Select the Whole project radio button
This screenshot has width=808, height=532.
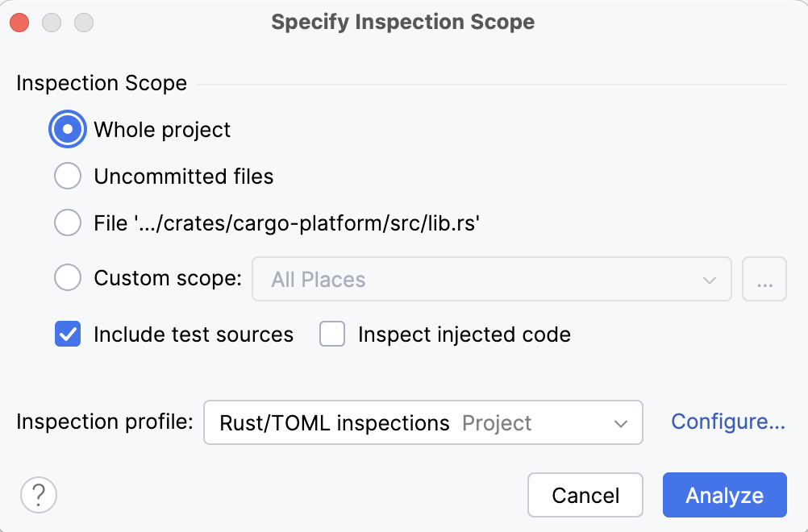point(68,130)
